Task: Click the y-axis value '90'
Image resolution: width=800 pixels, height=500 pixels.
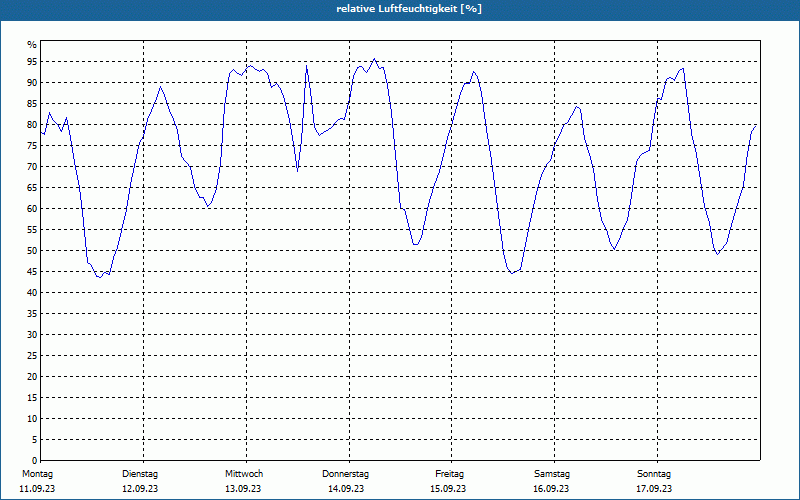Action: click(x=32, y=83)
